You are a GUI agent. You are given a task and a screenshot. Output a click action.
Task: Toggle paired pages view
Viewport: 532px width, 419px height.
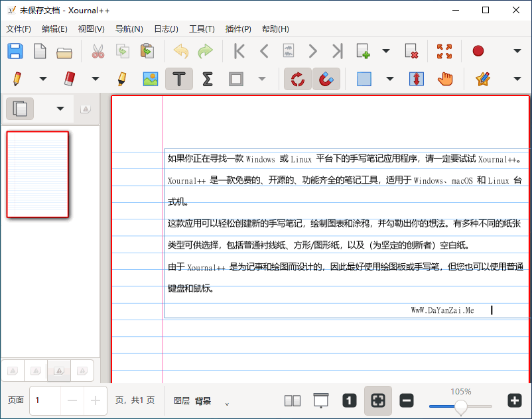(293, 400)
